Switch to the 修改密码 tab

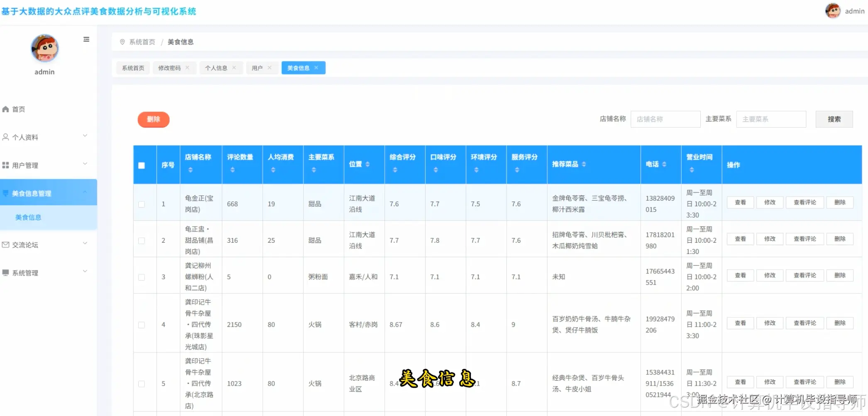tap(169, 67)
